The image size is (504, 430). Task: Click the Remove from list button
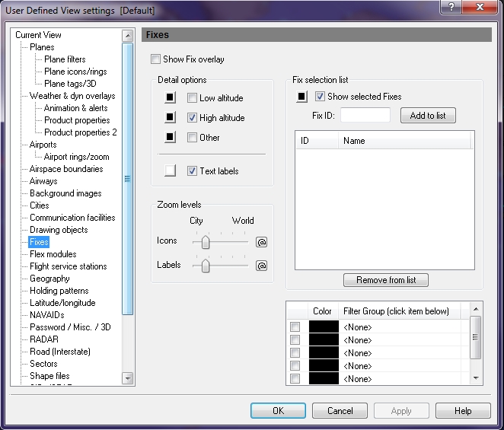[386, 280]
